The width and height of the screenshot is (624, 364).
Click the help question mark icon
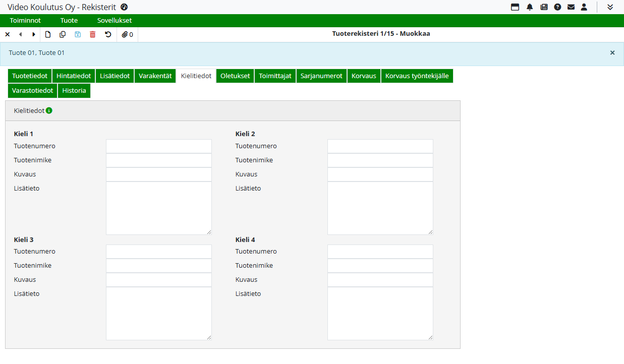(x=557, y=7)
